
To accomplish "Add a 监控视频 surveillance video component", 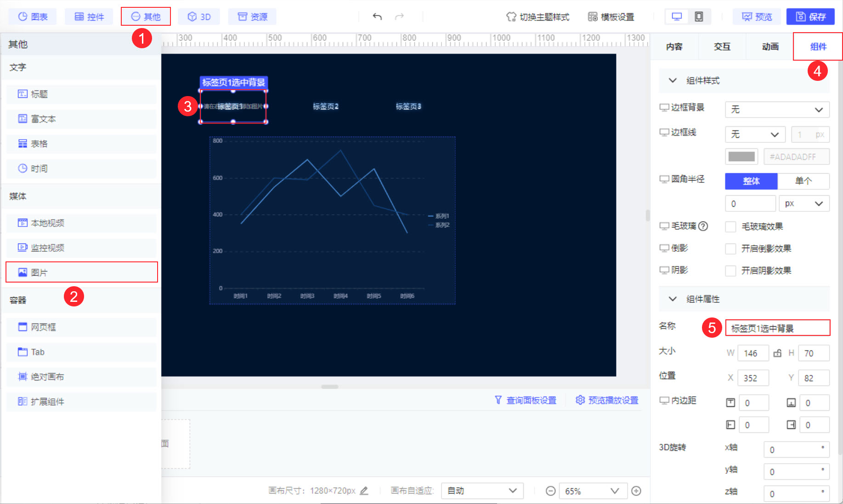I will [x=81, y=248].
